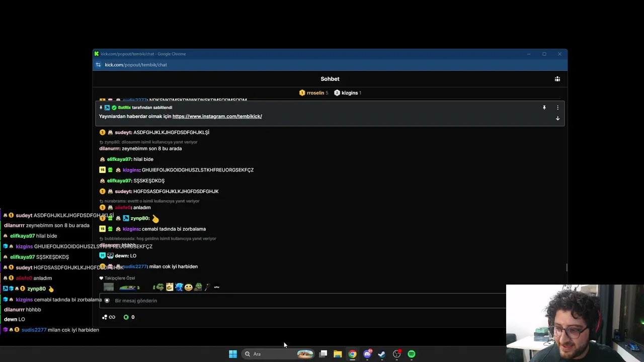Click username zynp80 in popout chat

(x=140, y=218)
